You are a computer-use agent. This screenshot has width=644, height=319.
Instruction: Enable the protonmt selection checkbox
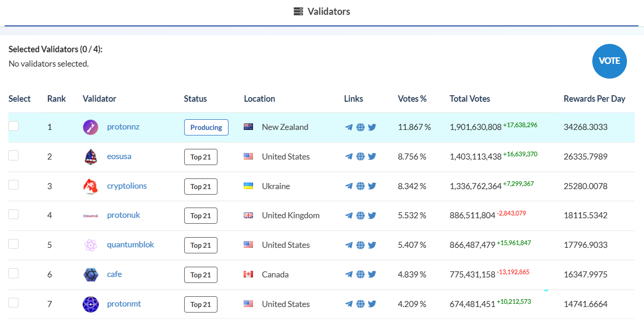click(x=13, y=303)
